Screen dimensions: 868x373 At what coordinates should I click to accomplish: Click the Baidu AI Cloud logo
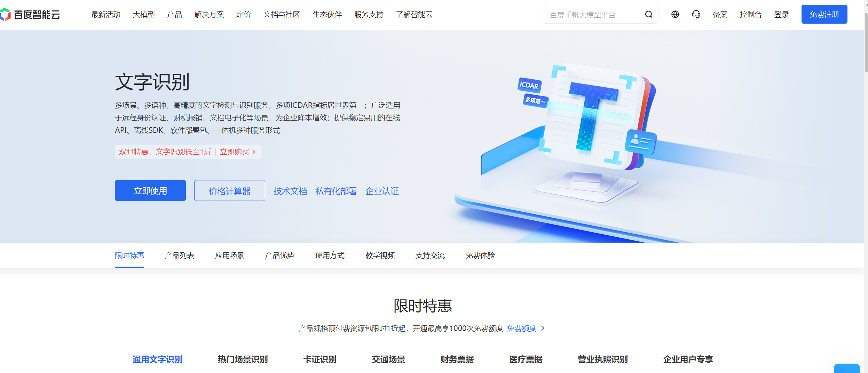pyautogui.click(x=30, y=15)
